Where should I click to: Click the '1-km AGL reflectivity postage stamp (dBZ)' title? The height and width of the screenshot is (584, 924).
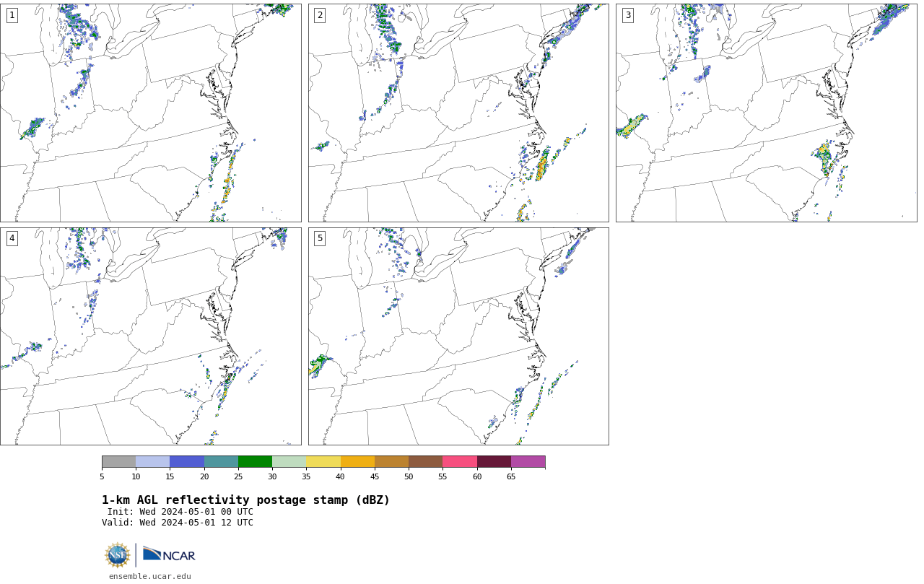pyautogui.click(x=245, y=500)
